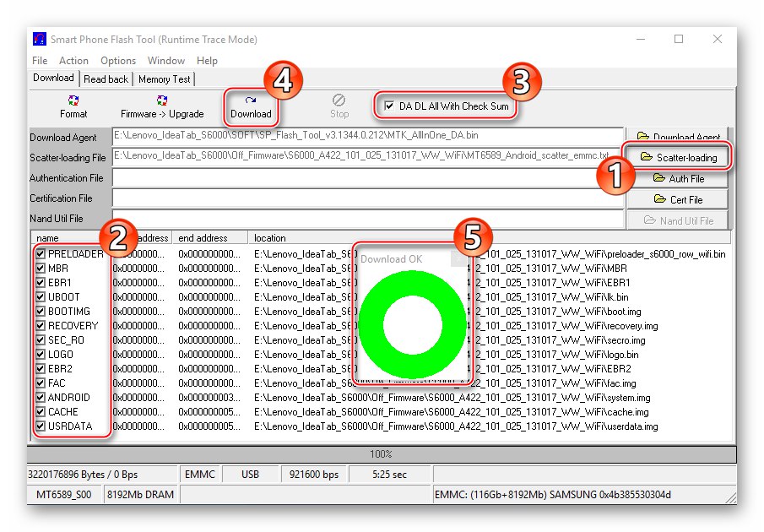764x532 pixels.
Task: Select the cache.img location cell
Action: tap(451, 412)
